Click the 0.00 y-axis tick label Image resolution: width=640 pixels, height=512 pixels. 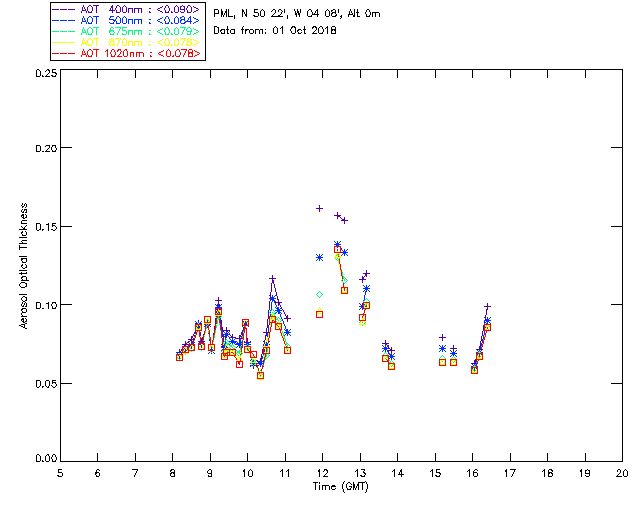(46, 458)
